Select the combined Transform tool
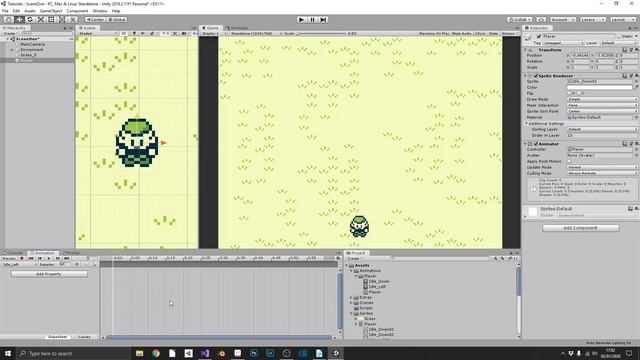 [x=62, y=19]
